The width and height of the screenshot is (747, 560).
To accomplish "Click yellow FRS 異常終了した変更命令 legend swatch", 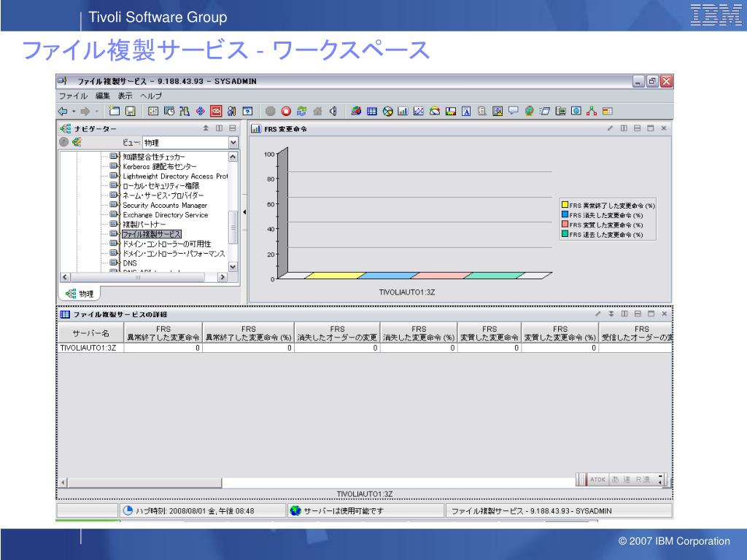I will coord(565,205).
